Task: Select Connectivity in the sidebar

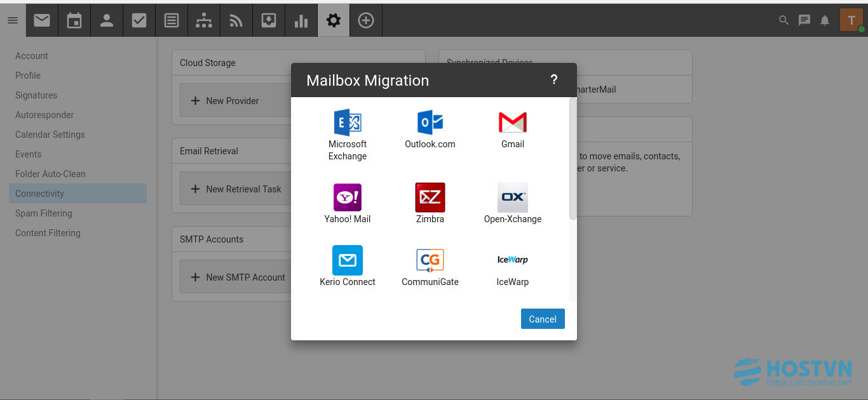Action: click(78, 194)
